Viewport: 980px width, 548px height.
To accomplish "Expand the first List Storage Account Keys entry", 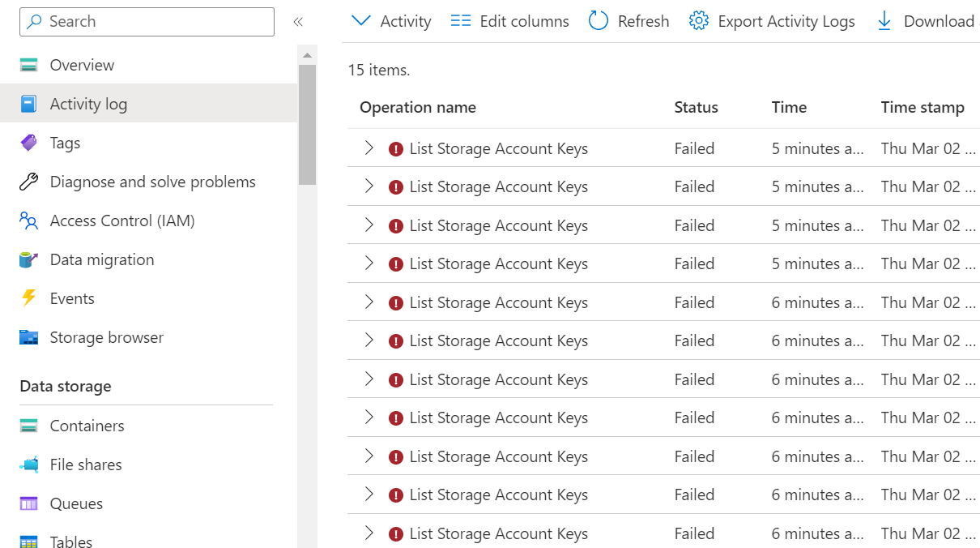I will [369, 148].
